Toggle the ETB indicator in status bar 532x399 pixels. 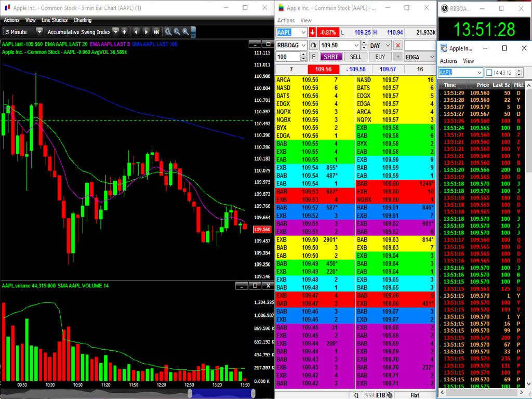pos(381,395)
